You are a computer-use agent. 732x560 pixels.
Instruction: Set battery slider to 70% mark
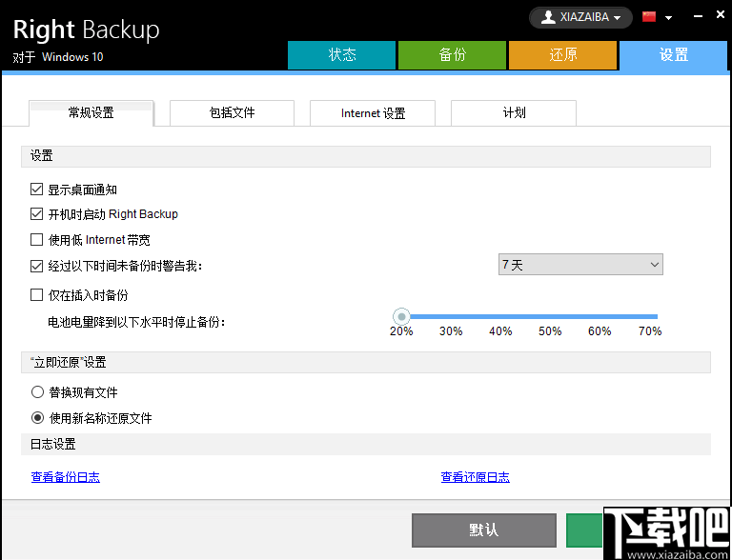[x=652, y=317]
